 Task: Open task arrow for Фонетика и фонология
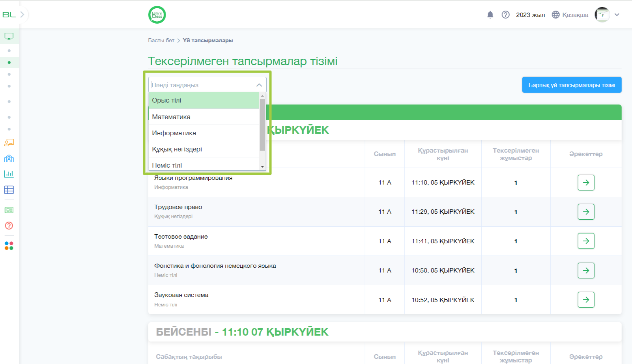click(x=586, y=271)
